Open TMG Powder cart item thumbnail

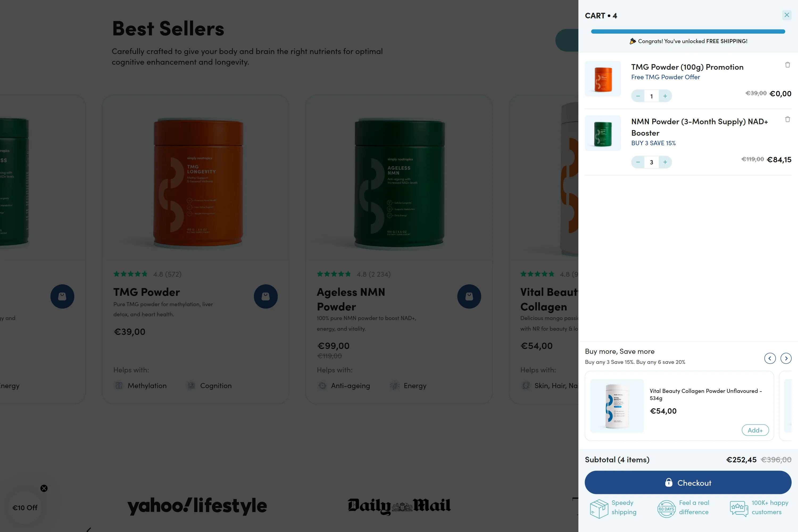point(602,79)
